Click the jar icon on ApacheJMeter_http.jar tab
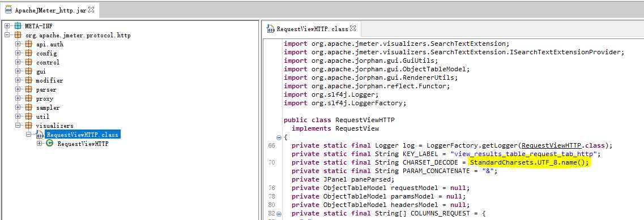This screenshot has width=644, height=220. click(8, 10)
